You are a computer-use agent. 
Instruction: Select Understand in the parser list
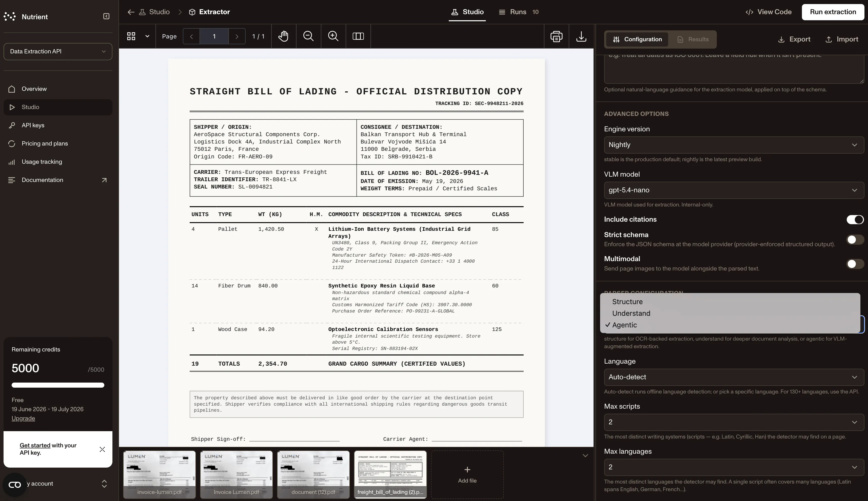click(730, 314)
